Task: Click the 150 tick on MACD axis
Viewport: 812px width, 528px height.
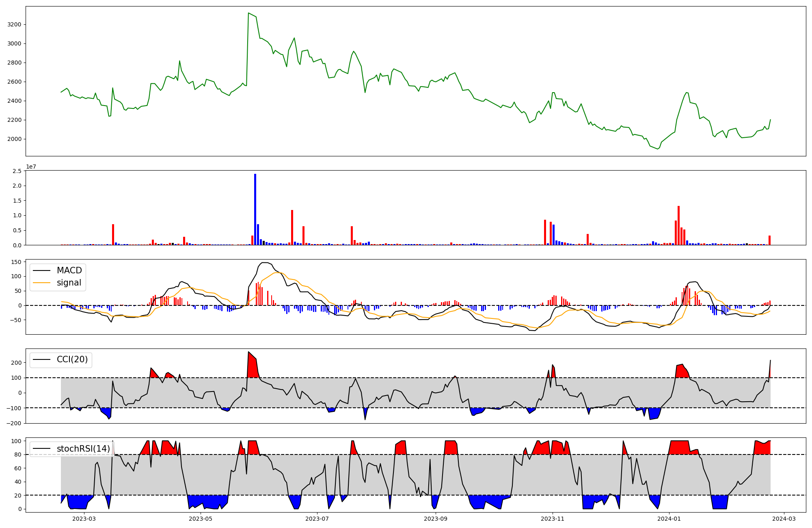Action: click(16, 262)
